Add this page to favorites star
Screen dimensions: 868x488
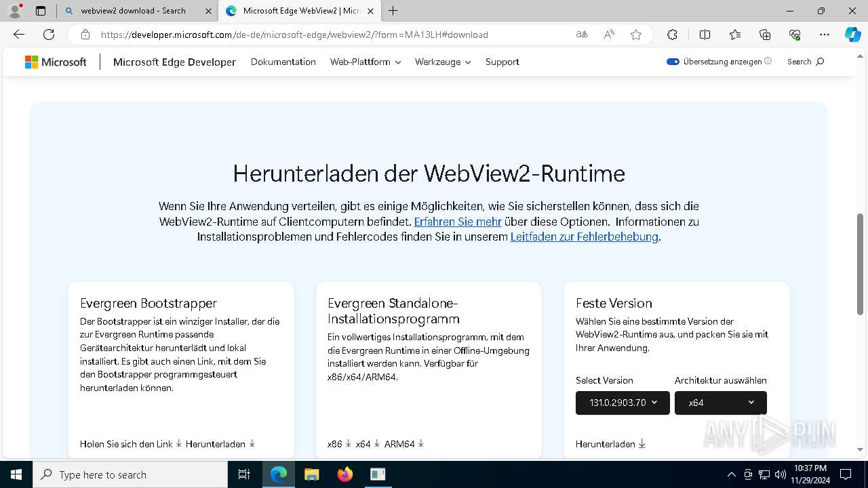[636, 35]
